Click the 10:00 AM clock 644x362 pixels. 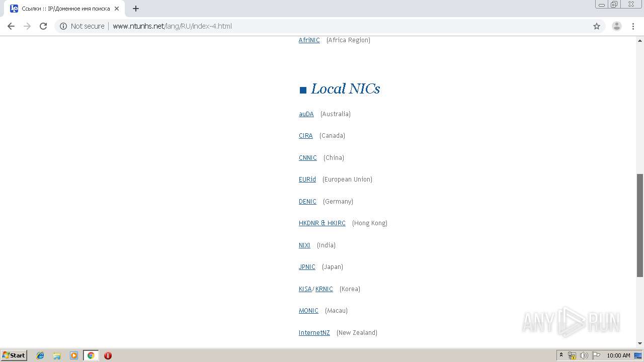pos(618,355)
